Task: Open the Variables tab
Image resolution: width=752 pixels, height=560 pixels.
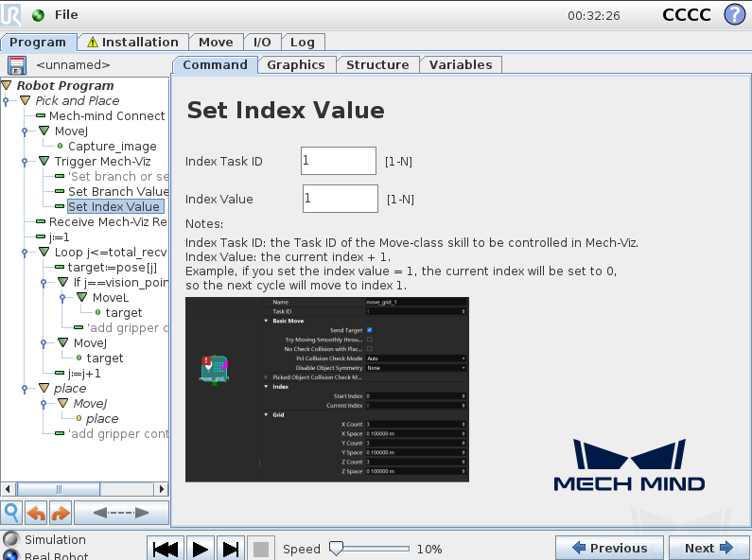Action: tap(461, 64)
